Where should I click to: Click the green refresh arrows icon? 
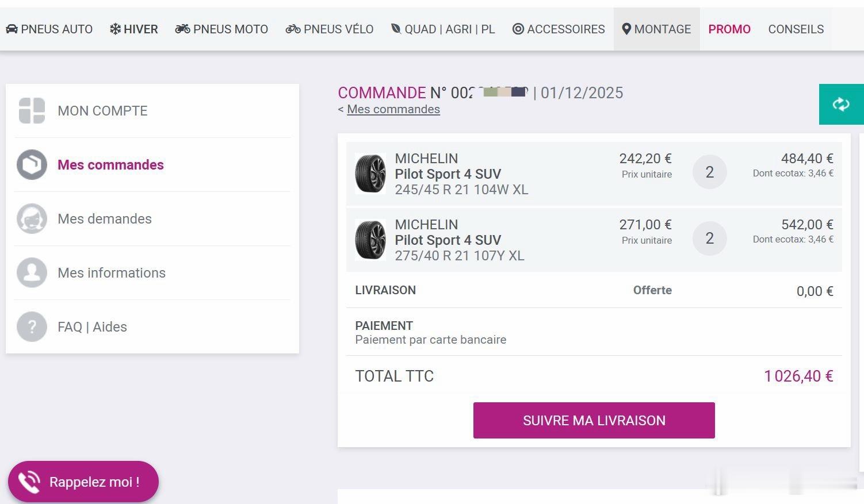pos(841,104)
